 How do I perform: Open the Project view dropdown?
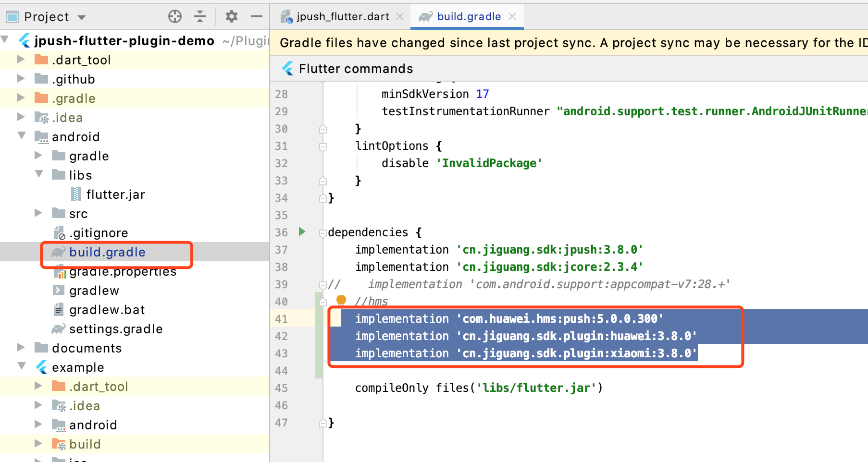click(x=82, y=18)
